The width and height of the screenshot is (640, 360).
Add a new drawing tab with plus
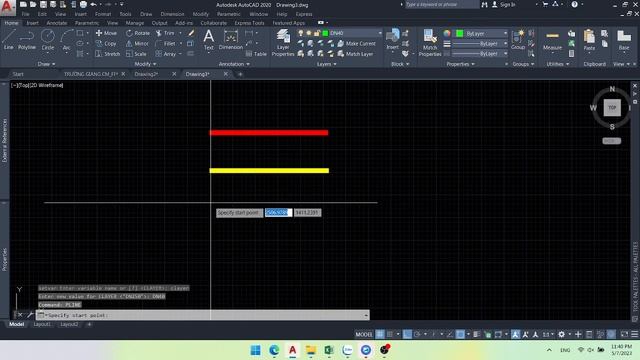tap(240, 74)
